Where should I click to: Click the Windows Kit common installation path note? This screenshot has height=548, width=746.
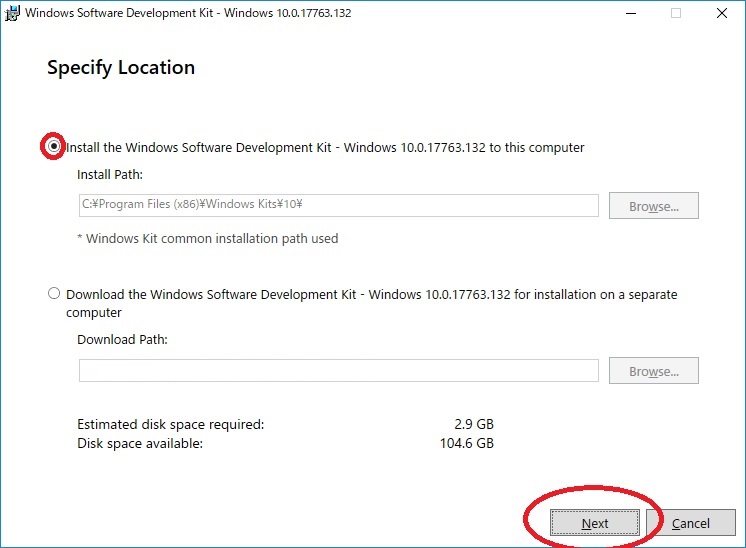click(x=207, y=238)
